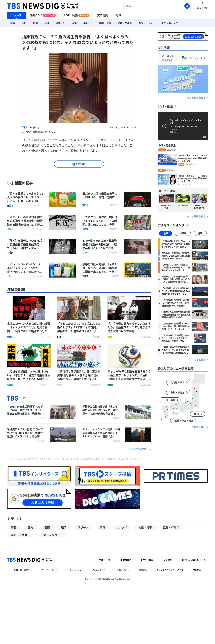
Task: Click the MBC logo under the deep-sea shrimp article
Action: 10,337
